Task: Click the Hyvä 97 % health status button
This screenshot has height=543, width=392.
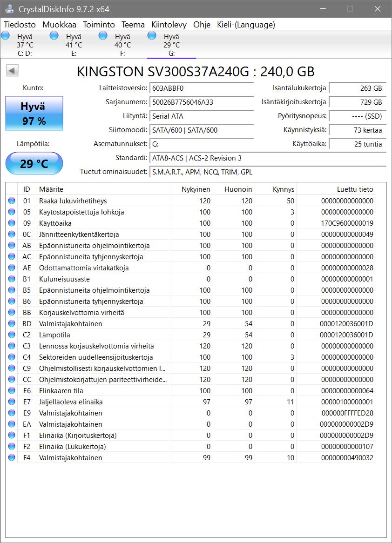Action: [34, 113]
